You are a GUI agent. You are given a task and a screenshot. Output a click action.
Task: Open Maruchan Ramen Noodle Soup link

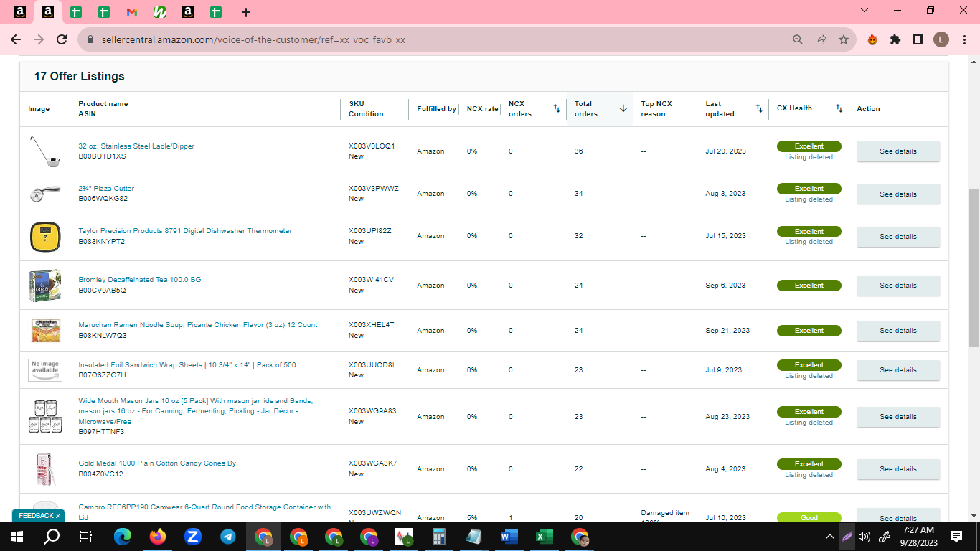[198, 325]
